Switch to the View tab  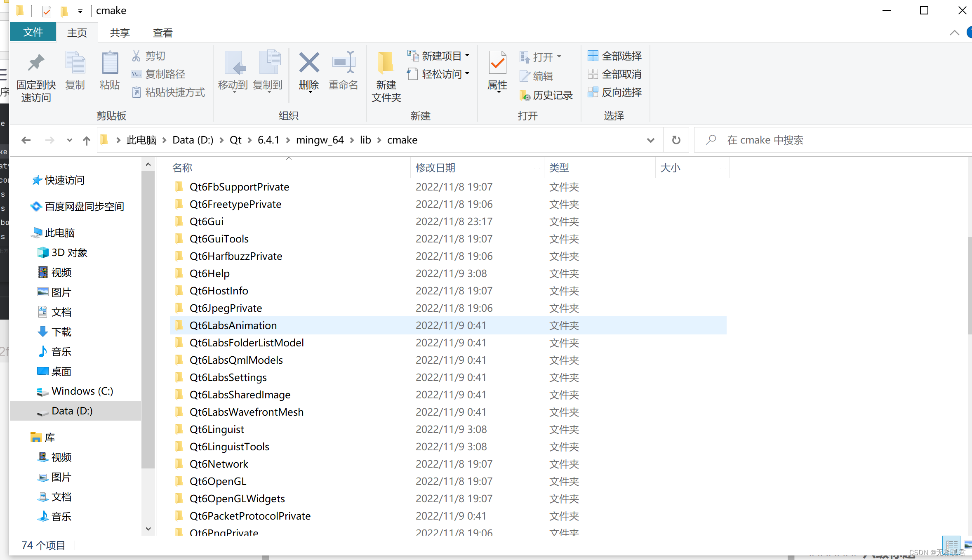(163, 33)
